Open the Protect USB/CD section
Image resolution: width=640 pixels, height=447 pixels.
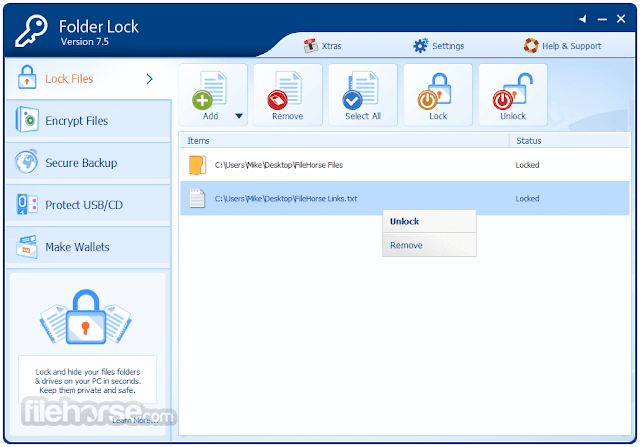click(x=88, y=205)
